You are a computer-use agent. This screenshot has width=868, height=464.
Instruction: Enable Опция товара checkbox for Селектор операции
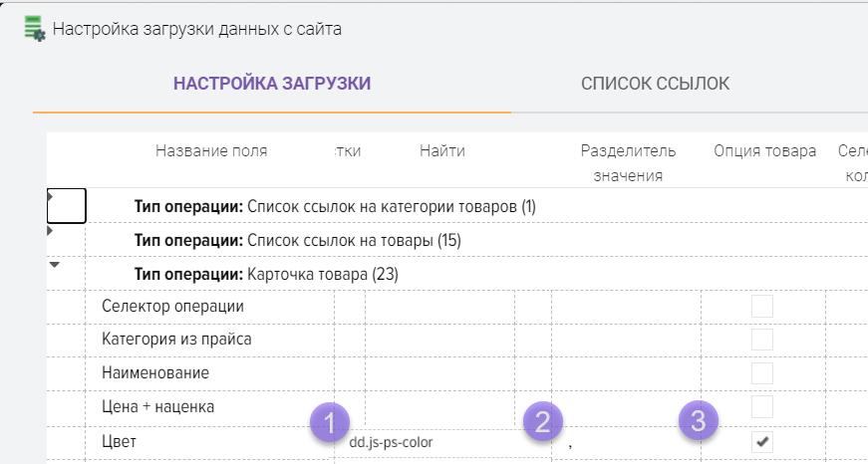762,307
